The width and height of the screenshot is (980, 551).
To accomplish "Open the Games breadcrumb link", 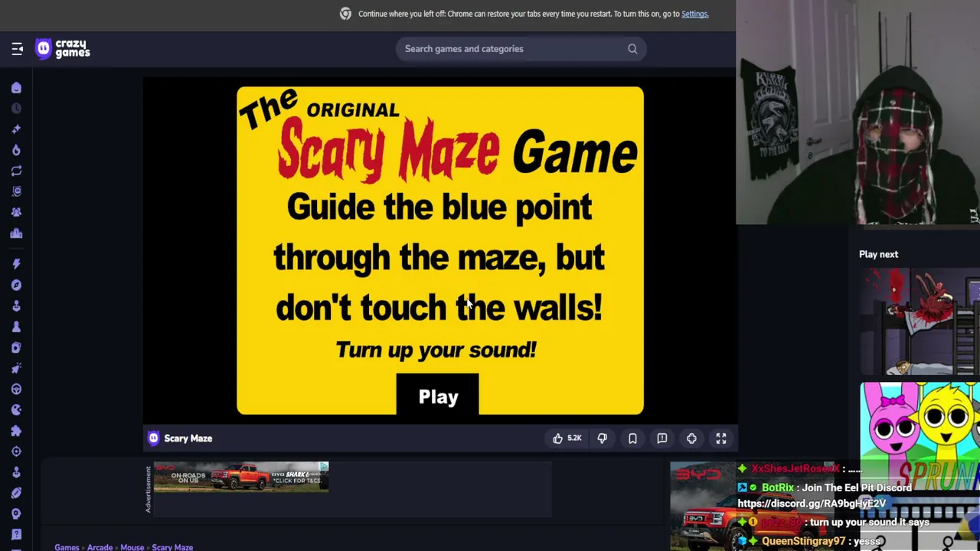I will [x=67, y=547].
